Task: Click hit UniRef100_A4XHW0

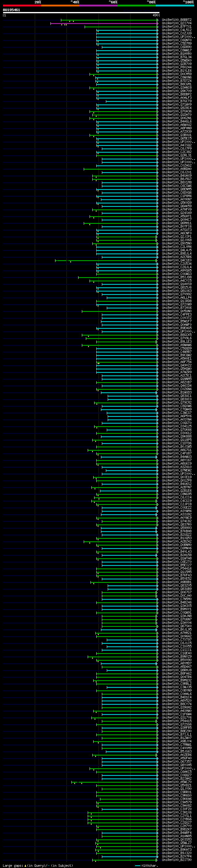Action: tap(176, 711)
